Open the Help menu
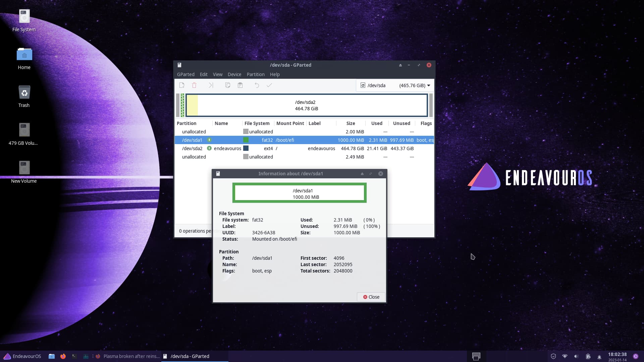The image size is (644, 362). pyautogui.click(x=275, y=74)
